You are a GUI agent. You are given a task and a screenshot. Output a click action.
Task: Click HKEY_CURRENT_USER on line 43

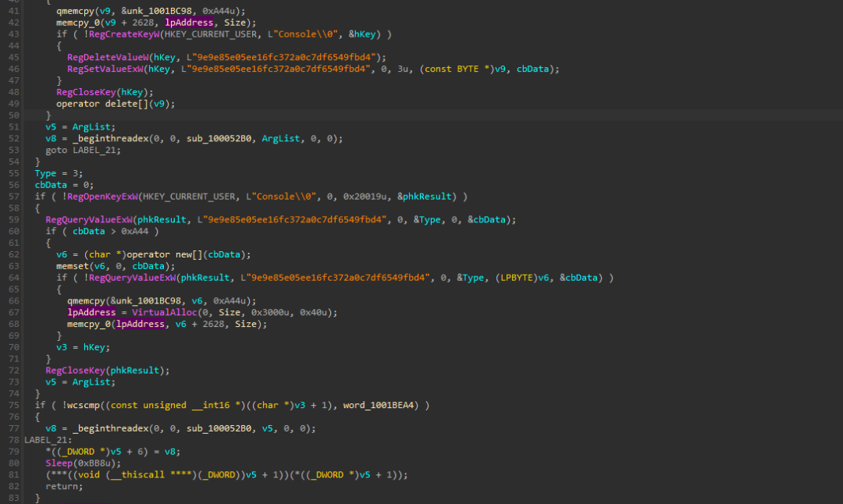211,34
